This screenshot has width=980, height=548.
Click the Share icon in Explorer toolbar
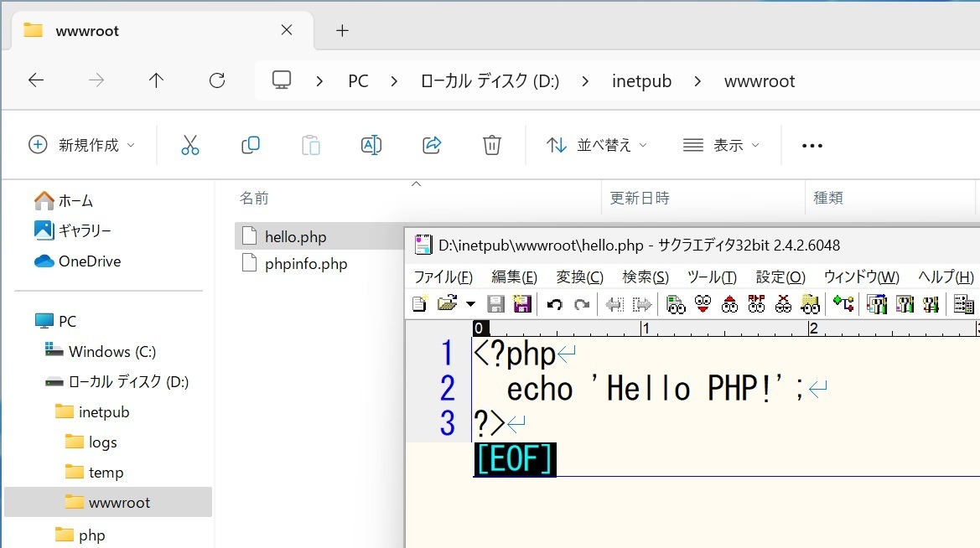(x=431, y=144)
